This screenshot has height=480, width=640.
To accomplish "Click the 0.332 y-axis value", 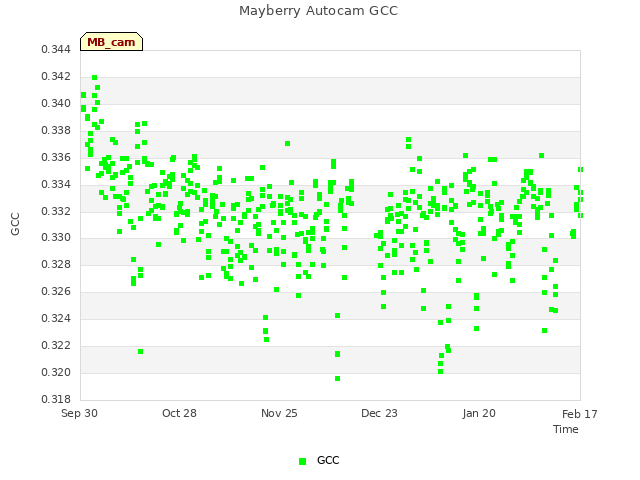I will pos(56,211).
